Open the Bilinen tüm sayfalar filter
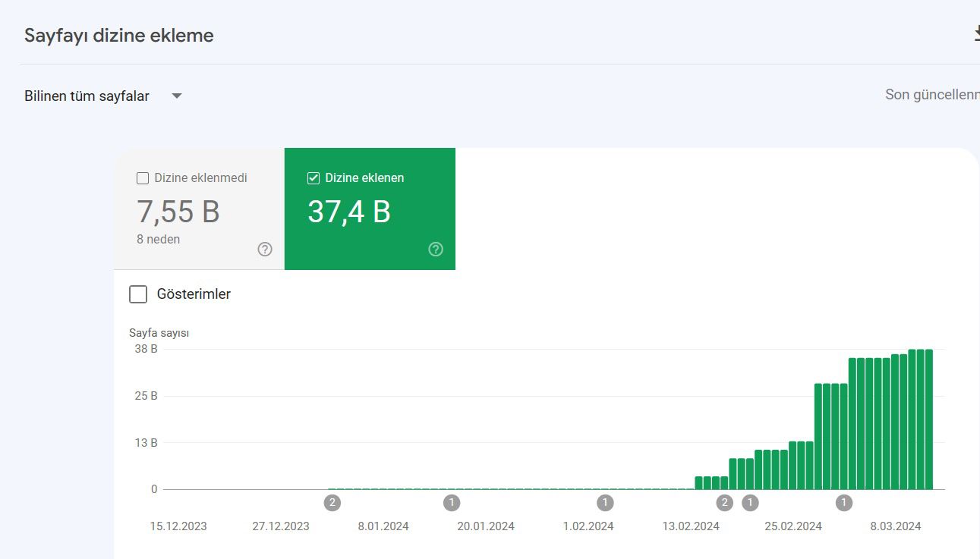This screenshot has height=559, width=980. 103,96
